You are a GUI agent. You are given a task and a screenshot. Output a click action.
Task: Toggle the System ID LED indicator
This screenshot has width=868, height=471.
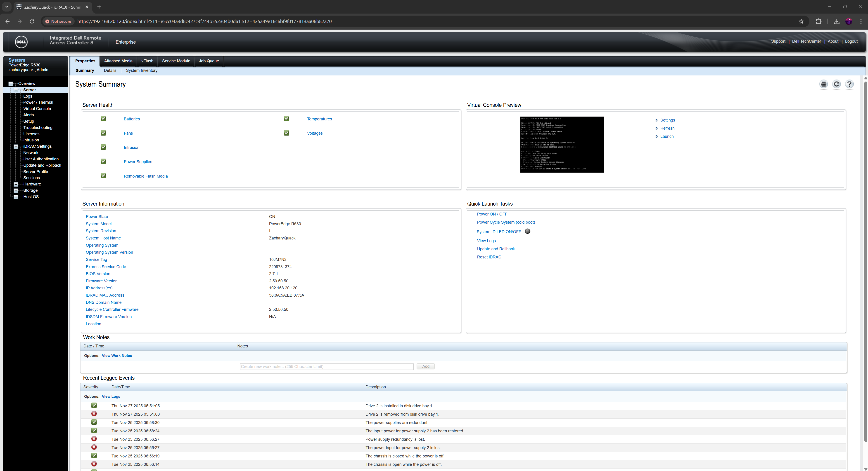click(x=527, y=231)
